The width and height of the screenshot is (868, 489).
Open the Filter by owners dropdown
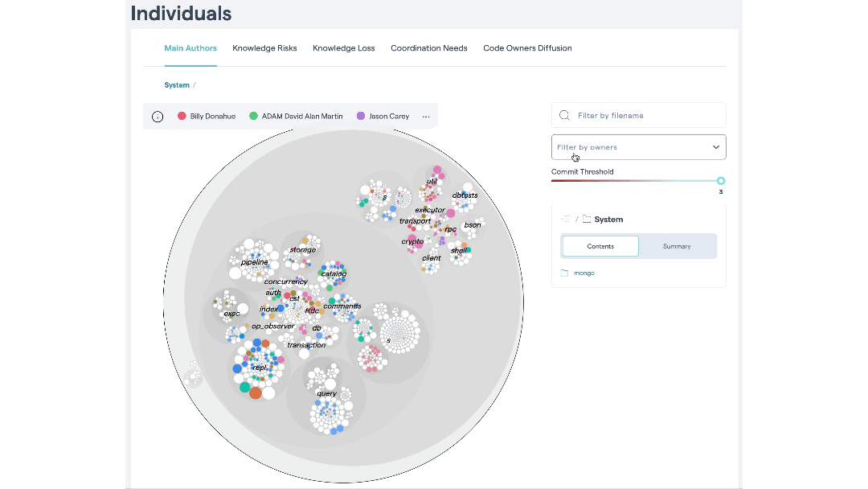638,147
